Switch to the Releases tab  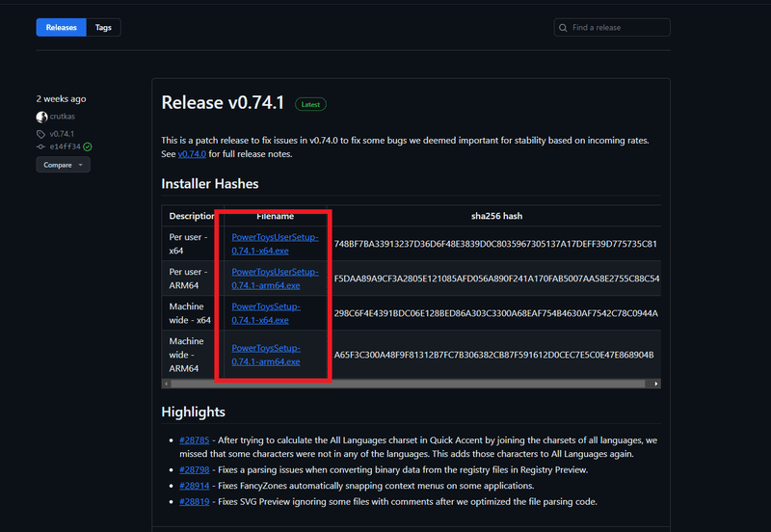61,28
